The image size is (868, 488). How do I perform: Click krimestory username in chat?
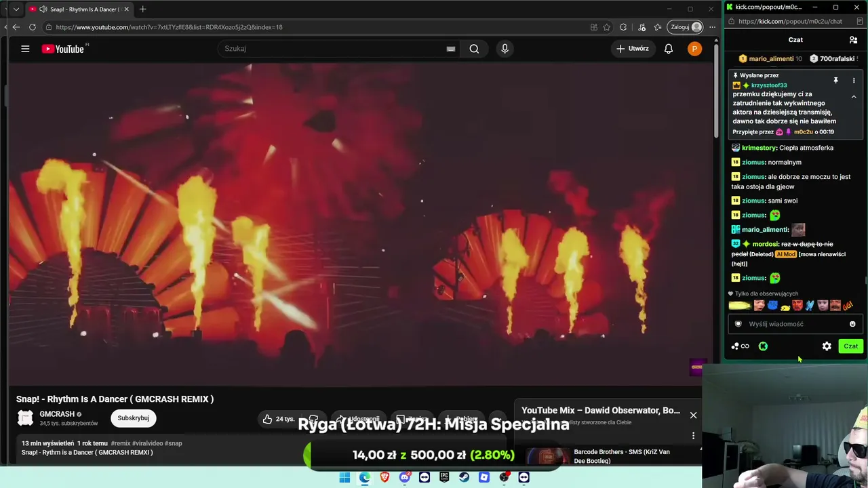(x=759, y=148)
